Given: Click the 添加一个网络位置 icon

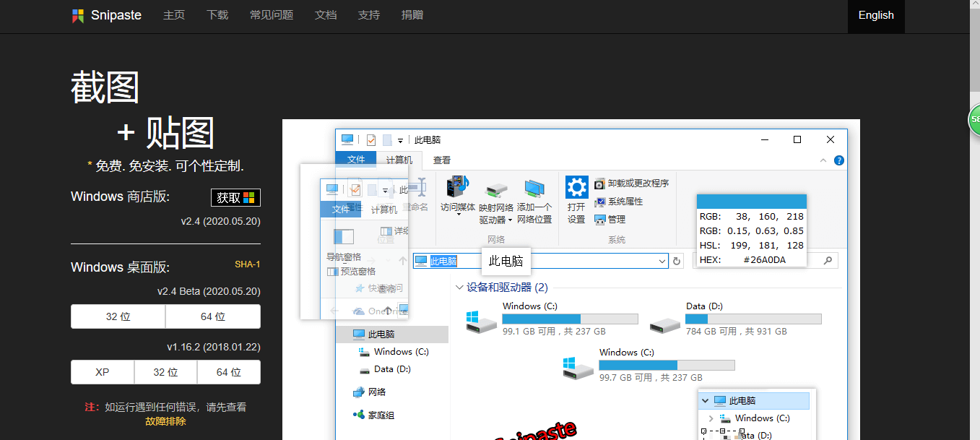Looking at the screenshot, I should (534, 189).
